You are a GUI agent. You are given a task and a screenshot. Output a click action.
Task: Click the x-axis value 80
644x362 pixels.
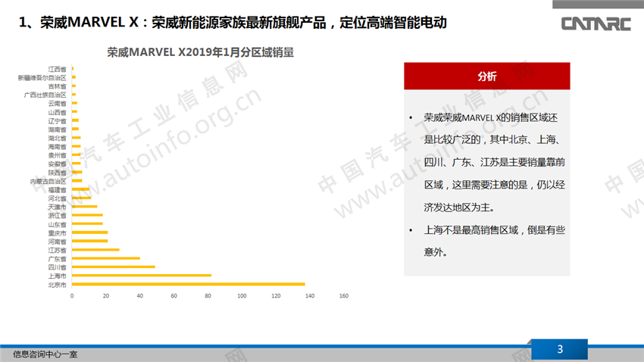208,296
